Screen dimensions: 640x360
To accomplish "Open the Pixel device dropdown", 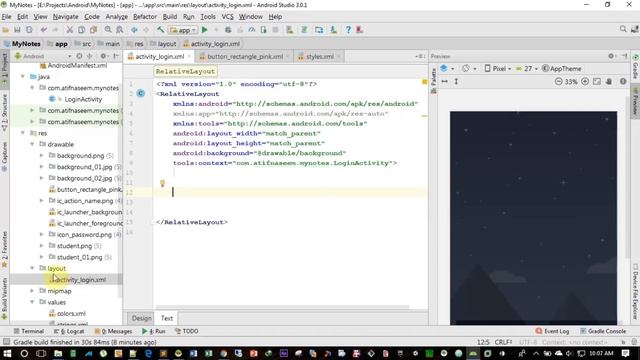I will click(x=498, y=69).
